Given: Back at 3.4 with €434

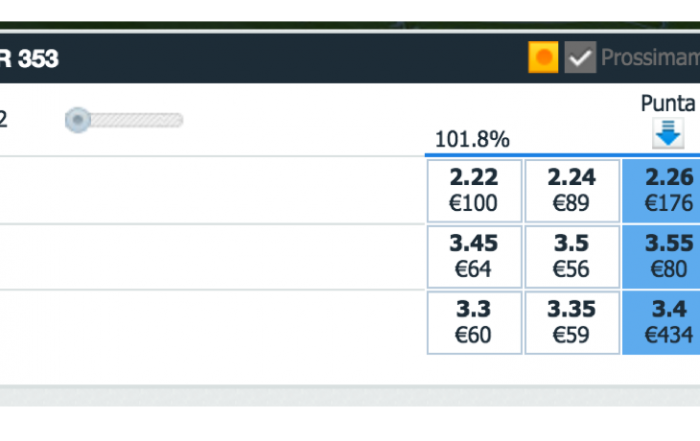Looking at the screenshot, I should (661, 323).
